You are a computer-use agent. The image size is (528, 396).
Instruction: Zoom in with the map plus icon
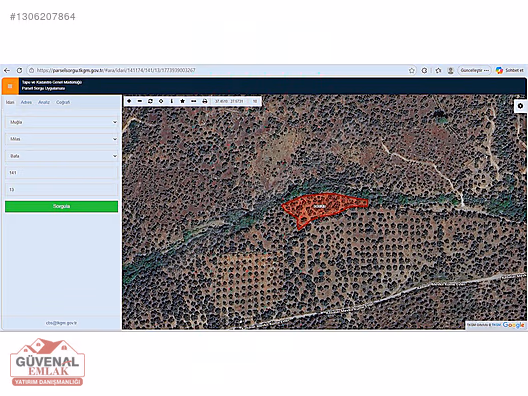pos(129,101)
